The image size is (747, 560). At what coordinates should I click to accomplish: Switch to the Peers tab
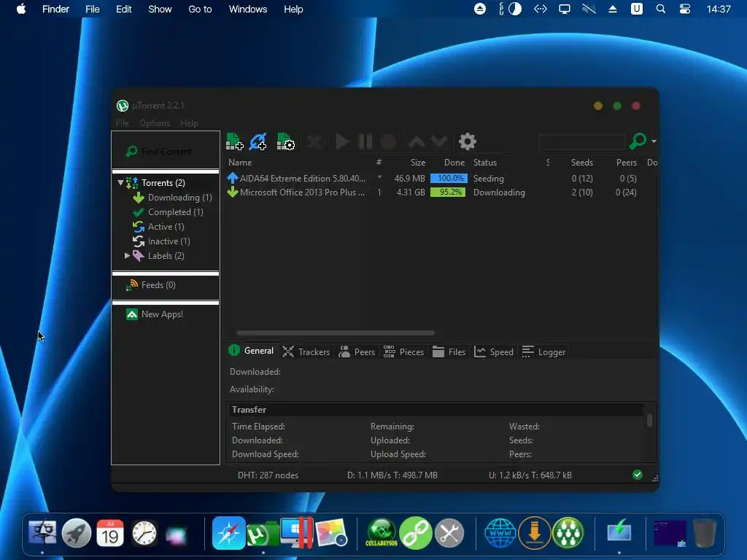(357, 352)
